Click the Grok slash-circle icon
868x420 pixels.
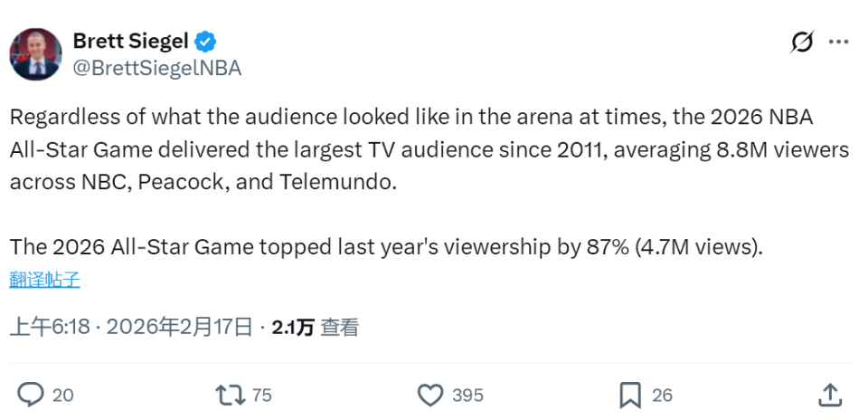pos(801,42)
